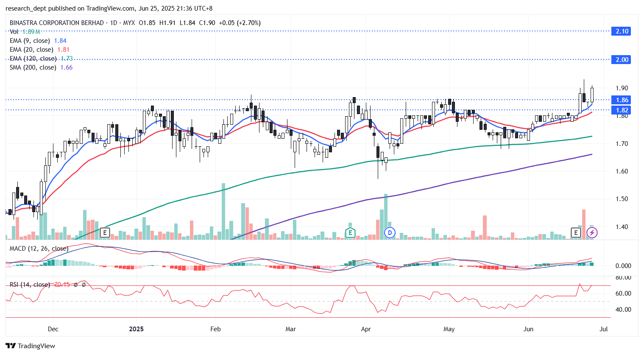This screenshot has height=355, width=644.
Task: Click the +0.05 (+2.70%) change value
Action: coord(240,23)
